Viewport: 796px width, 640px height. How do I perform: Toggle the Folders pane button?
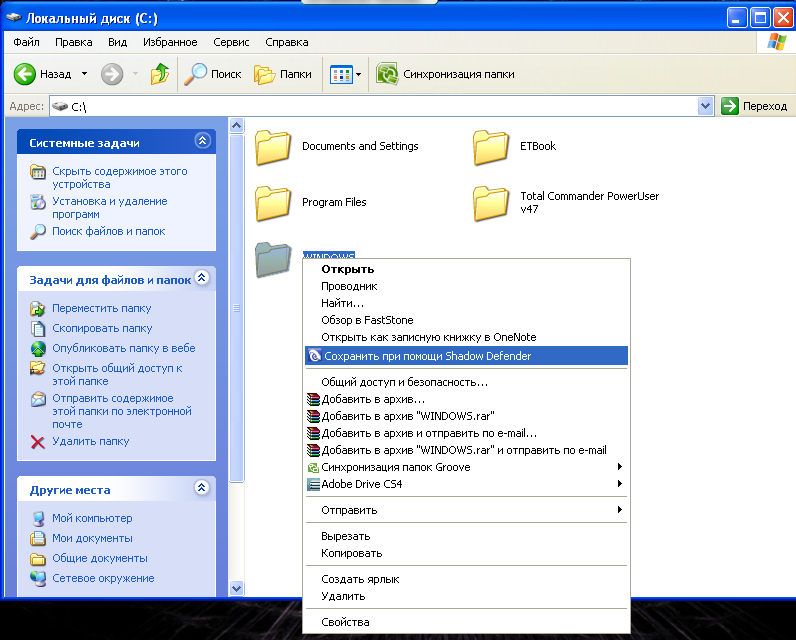pos(283,74)
